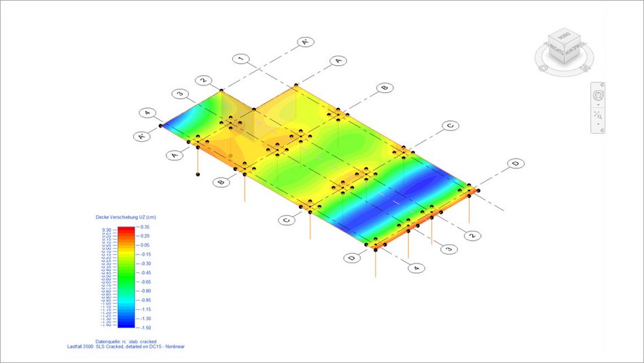Click the O compass letter under the ViewCube

[542, 68]
